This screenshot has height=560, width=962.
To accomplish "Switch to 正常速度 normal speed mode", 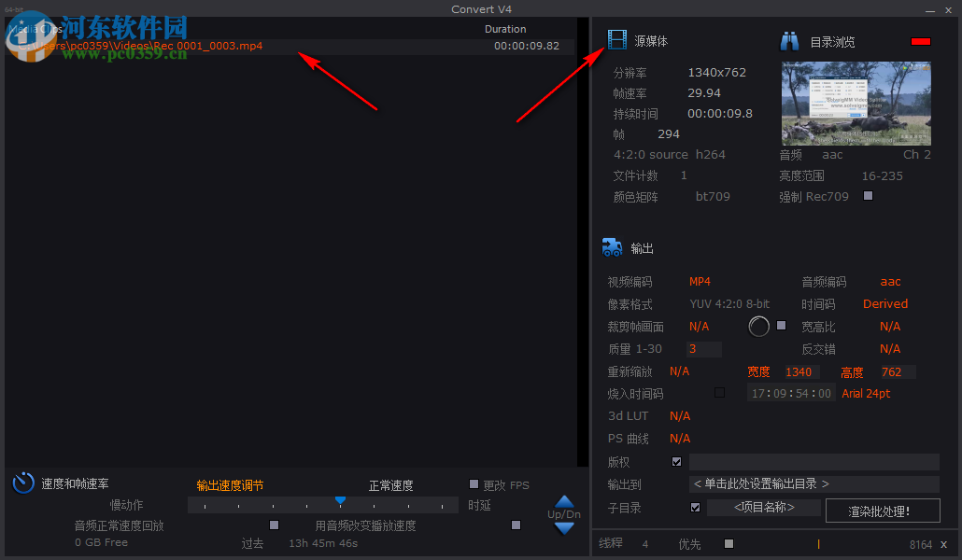I will tap(390, 484).
